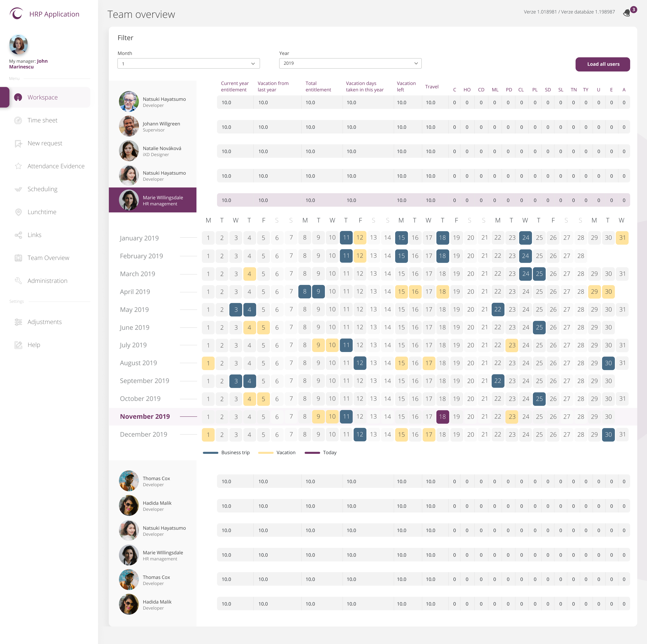647x644 pixels.
Task: Open the notifications bell icon
Action: click(627, 13)
